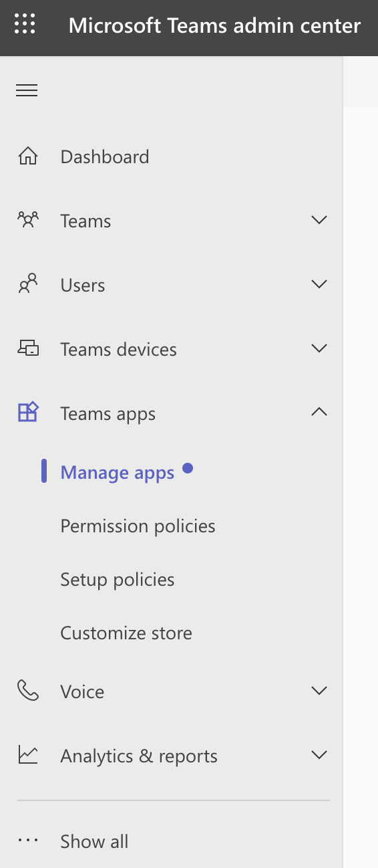
Task: Open the app launcher waffle icon
Action: 25,23
